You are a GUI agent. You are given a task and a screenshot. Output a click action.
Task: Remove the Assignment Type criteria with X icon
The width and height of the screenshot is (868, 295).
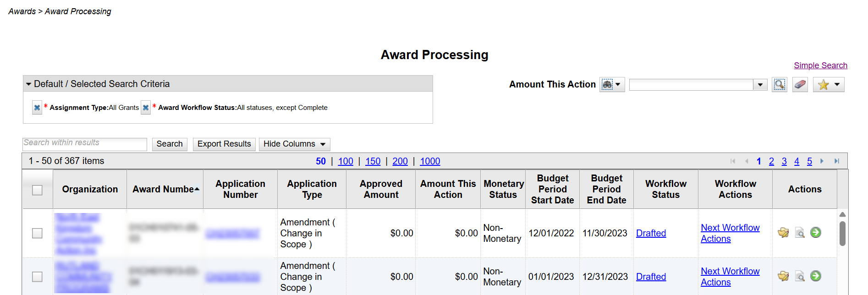(37, 108)
